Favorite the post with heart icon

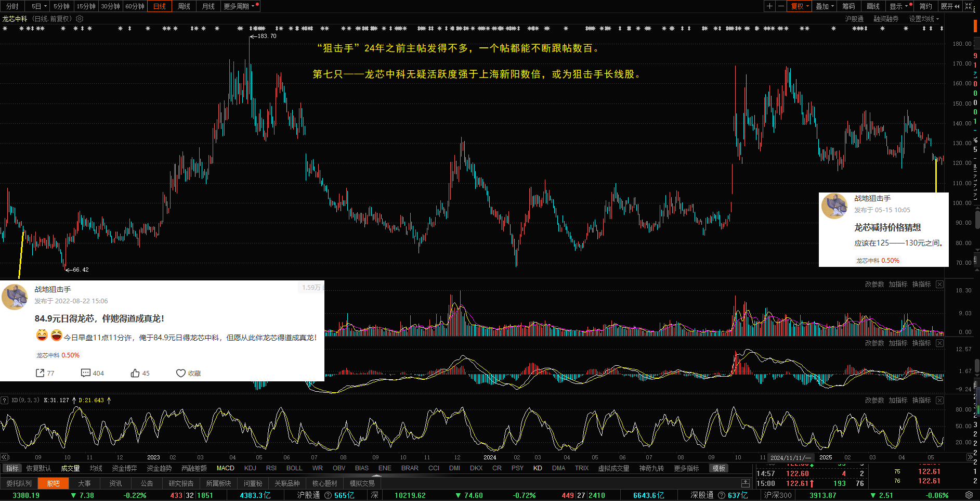(180, 373)
